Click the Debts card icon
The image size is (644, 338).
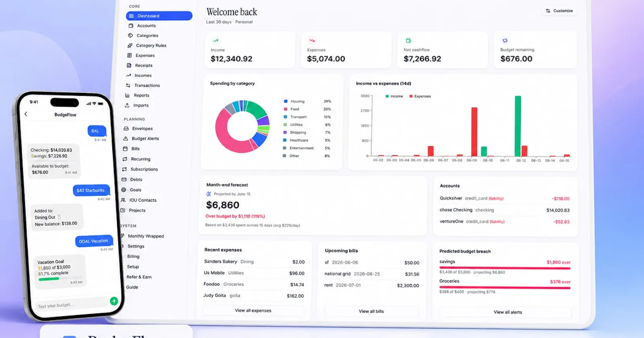pos(124,179)
